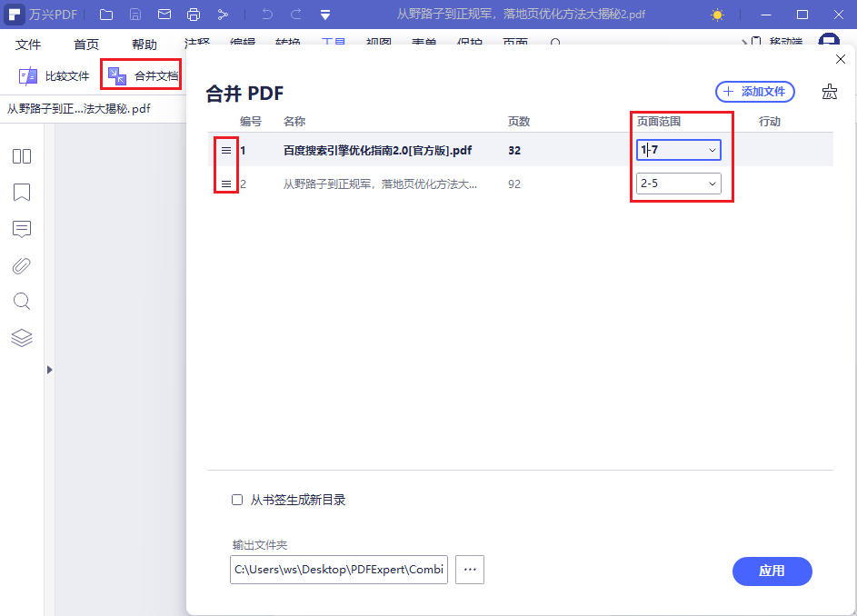The height and width of the screenshot is (616, 857).
Task: Open the Print icon in the toolbar
Action: [x=194, y=14]
